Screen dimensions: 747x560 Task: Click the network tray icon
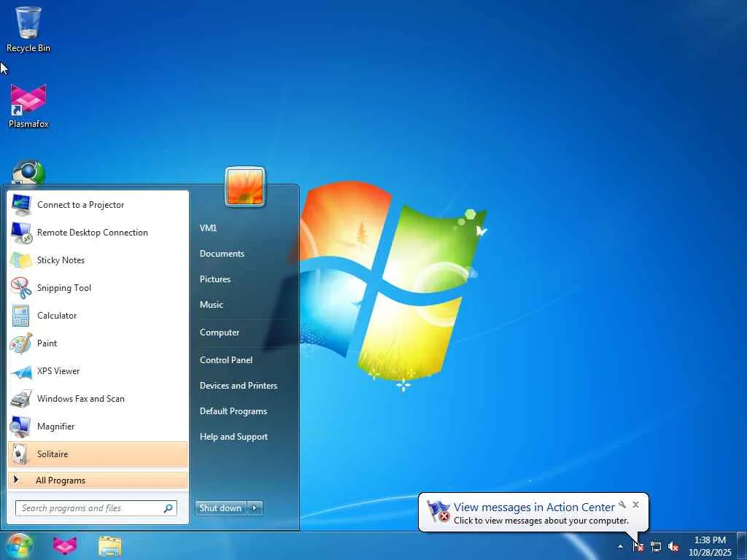click(656, 547)
